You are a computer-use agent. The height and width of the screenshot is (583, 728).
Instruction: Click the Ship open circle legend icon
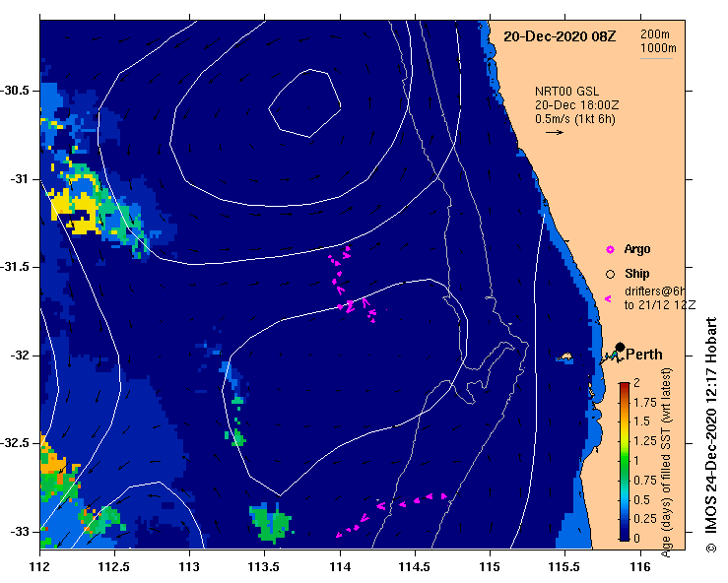pyautogui.click(x=610, y=275)
